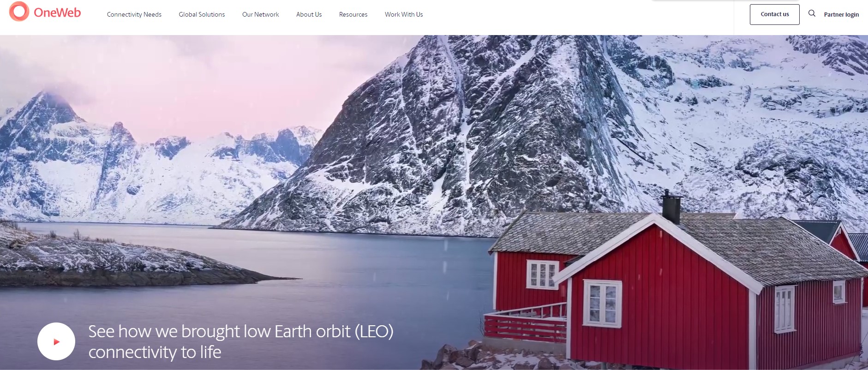Click the Contact us button

pos(775,14)
